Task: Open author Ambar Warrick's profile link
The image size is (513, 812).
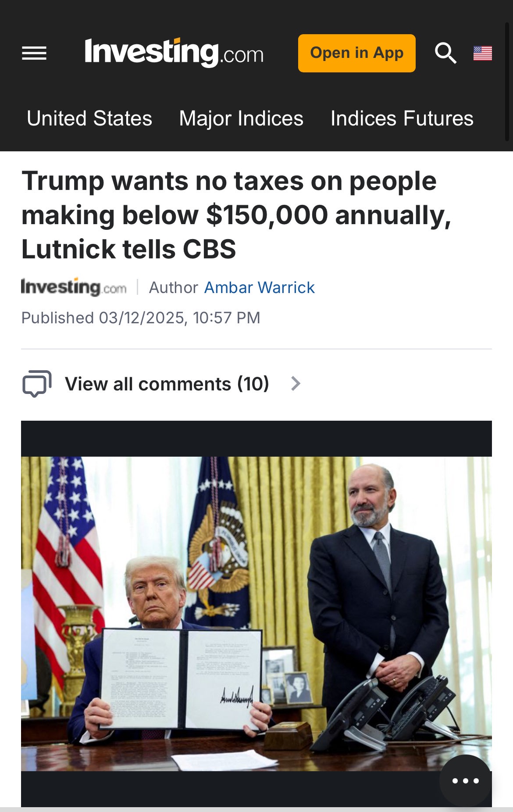Action: click(x=260, y=288)
